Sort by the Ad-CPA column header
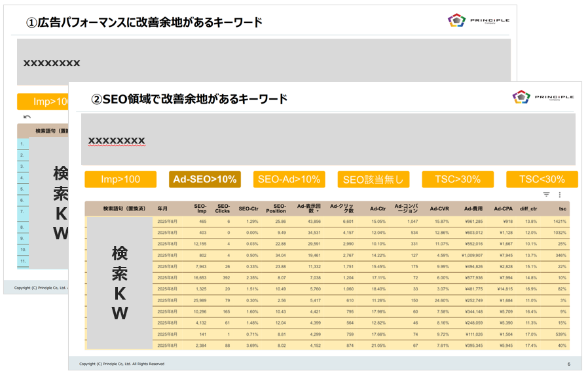The width and height of the screenshot is (588, 375). [503, 208]
